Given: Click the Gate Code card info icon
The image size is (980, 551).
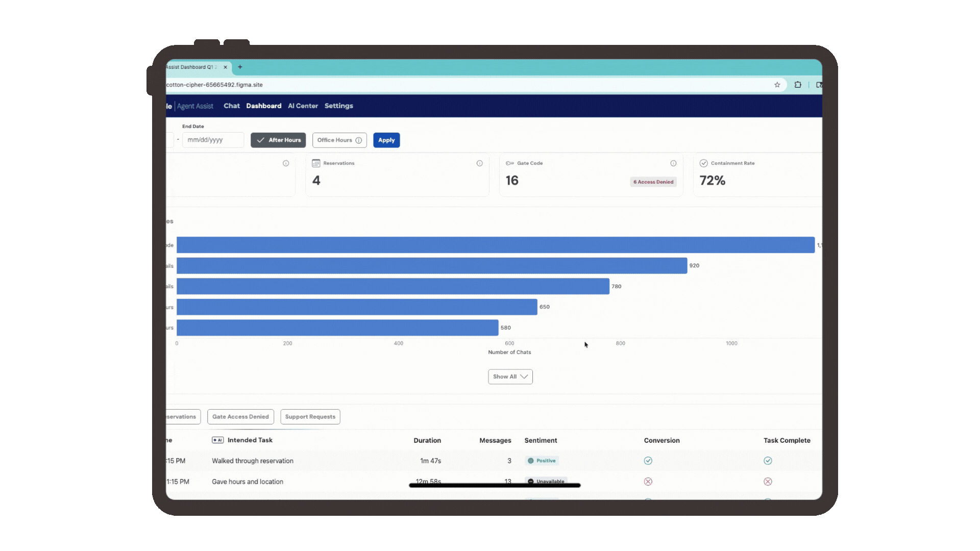Looking at the screenshot, I should [673, 163].
